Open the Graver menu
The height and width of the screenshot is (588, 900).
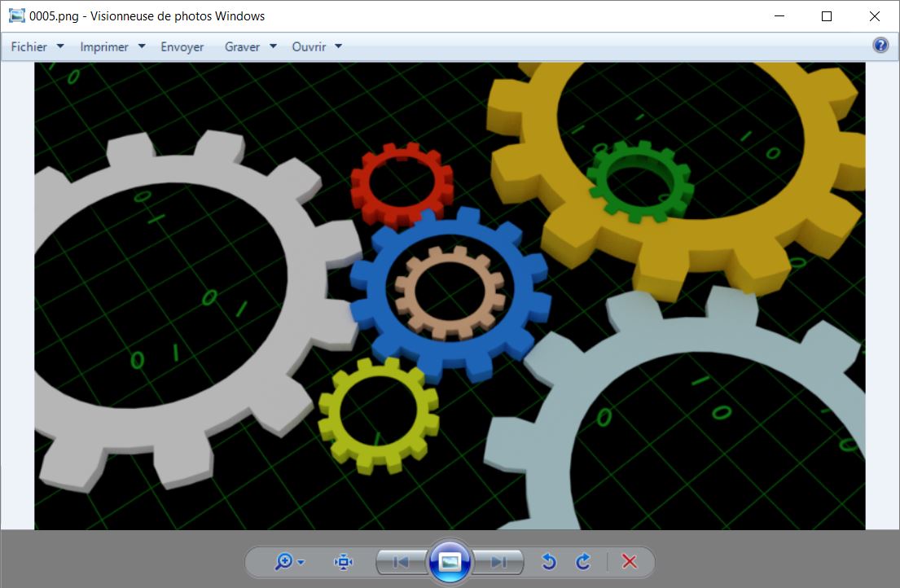point(242,47)
